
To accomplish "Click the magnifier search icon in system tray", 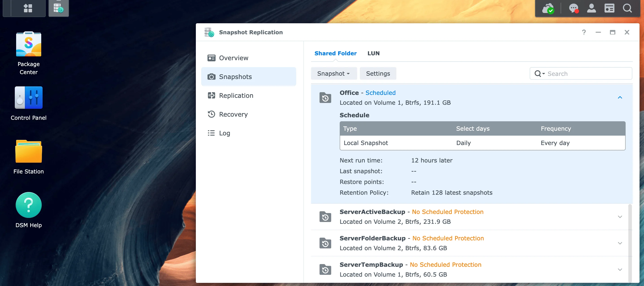I will 627,8.
